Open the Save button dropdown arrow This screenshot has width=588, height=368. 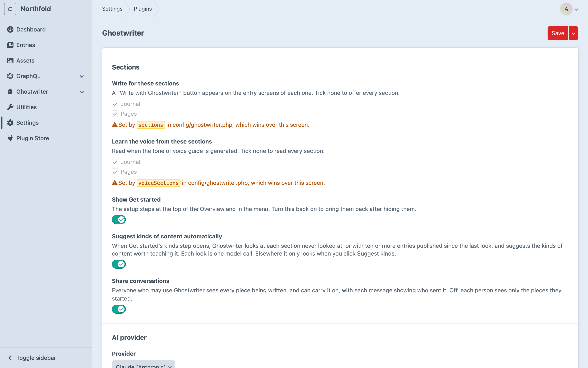(574, 33)
